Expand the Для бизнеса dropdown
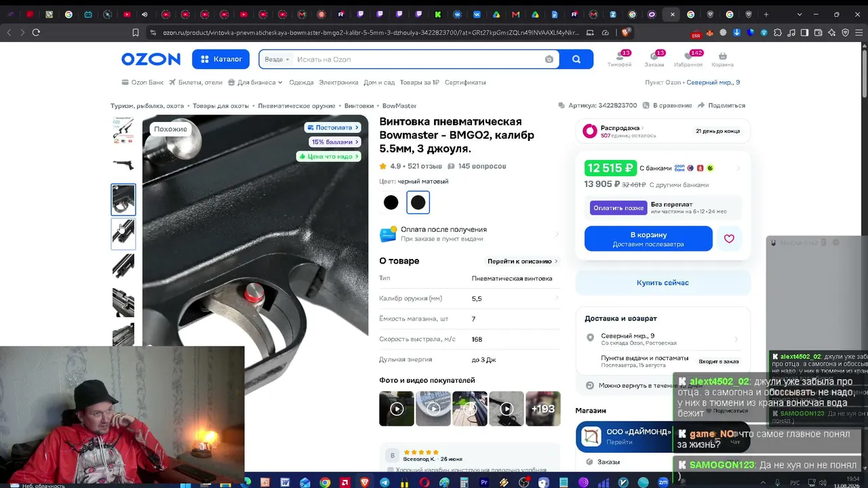The width and height of the screenshot is (868, 488). click(256, 83)
